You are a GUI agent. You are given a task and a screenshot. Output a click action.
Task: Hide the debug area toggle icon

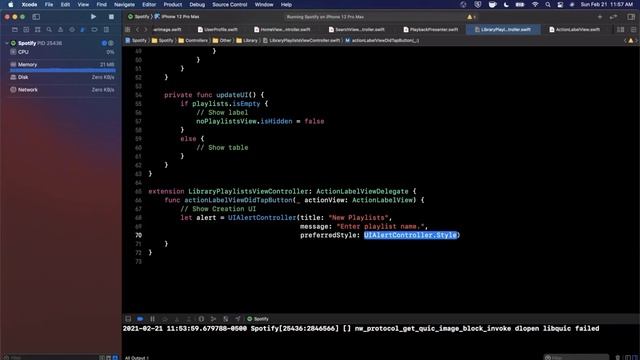[x=128, y=319]
